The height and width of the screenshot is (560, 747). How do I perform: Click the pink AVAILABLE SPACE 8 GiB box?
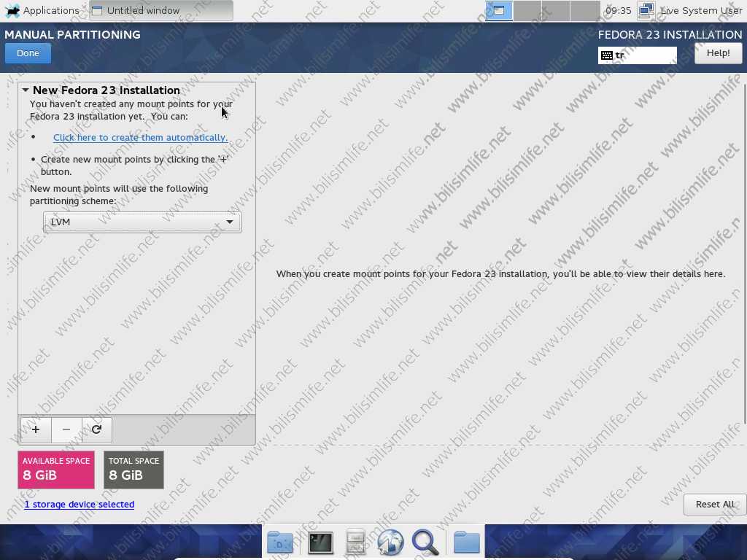(56, 470)
